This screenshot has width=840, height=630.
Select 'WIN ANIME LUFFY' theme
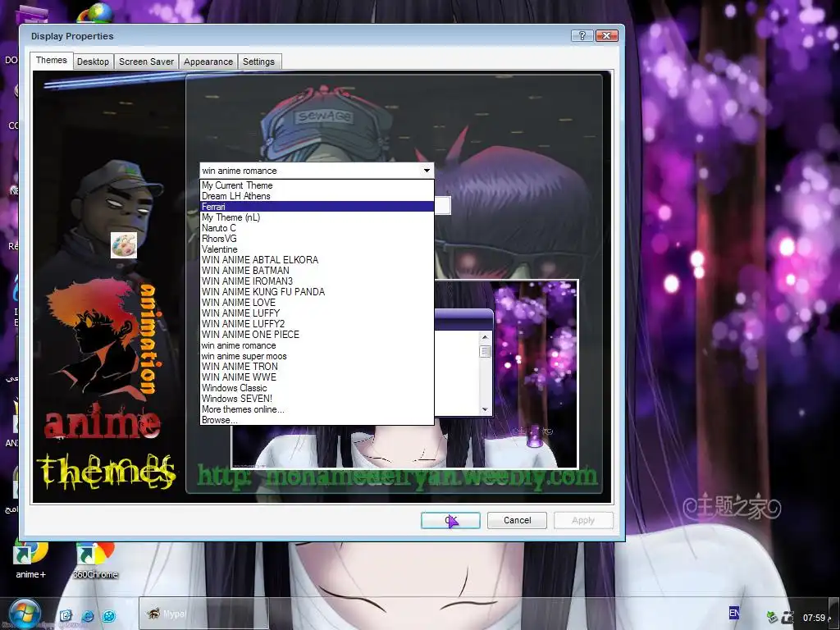(317, 313)
